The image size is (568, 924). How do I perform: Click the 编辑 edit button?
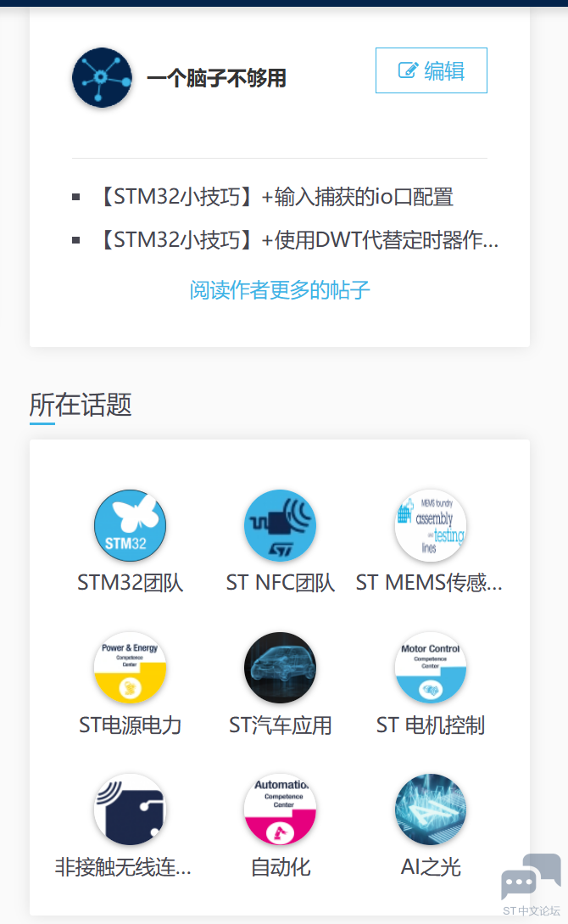[432, 70]
